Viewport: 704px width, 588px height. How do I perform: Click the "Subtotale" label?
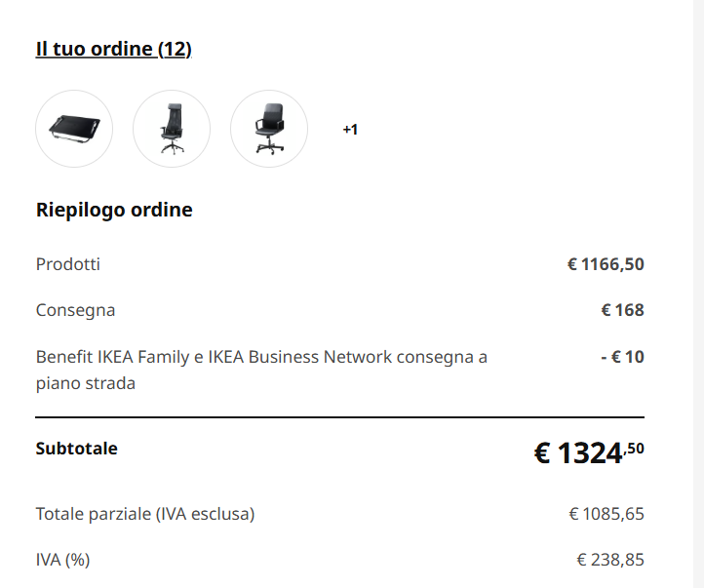click(x=76, y=449)
